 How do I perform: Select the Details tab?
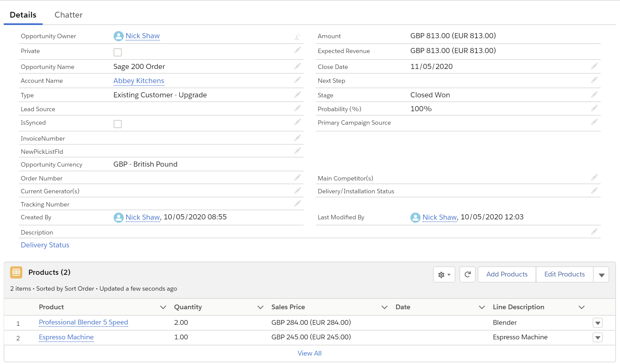[23, 15]
